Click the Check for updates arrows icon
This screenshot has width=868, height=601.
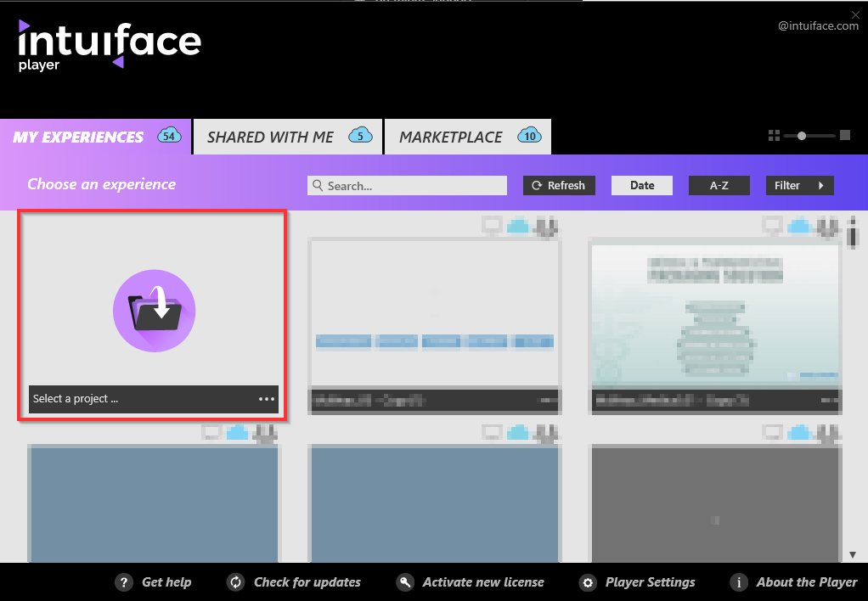236,582
